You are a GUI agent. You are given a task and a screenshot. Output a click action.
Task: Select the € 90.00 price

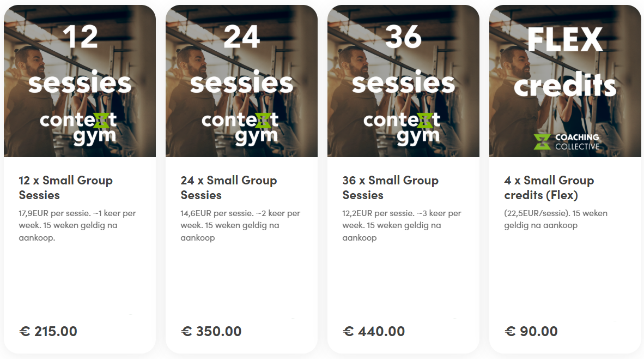click(531, 331)
